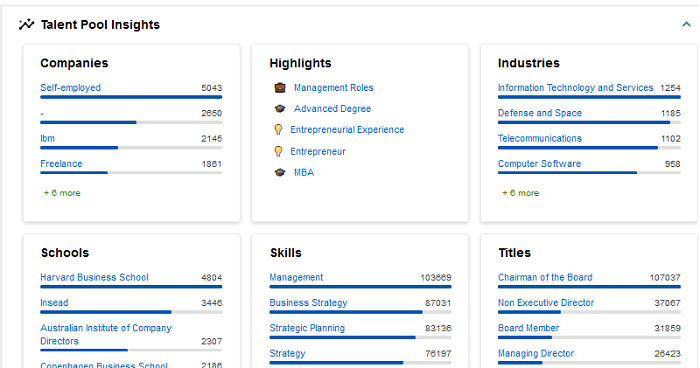
Task: Select the Telecommunications industry link
Action: (540, 138)
